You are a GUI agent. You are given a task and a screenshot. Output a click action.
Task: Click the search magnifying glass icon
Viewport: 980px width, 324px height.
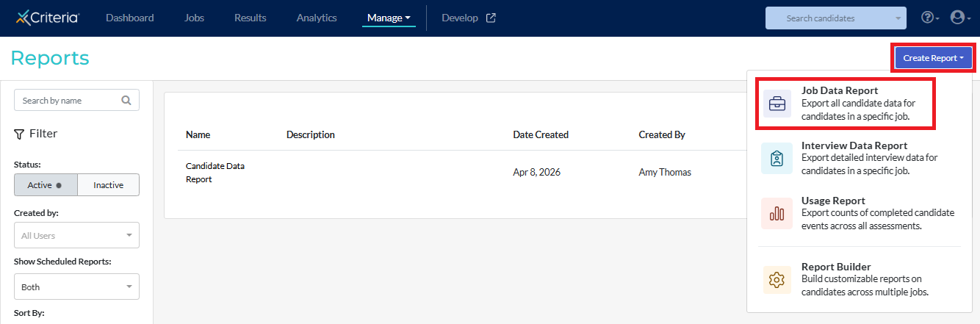[126, 101]
